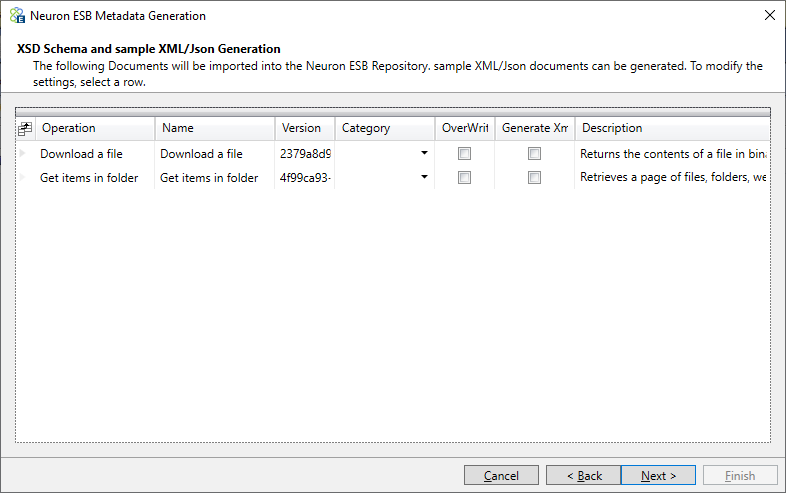Screen dimensions: 786x493
Task: Click the Generate Xml column header
Action: click(535, 128)
